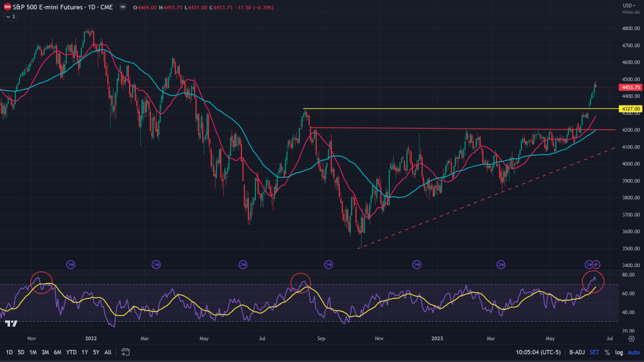Click the SET settlement button
The height and width of the screenshot is (362, 644).
coord(594,352)
